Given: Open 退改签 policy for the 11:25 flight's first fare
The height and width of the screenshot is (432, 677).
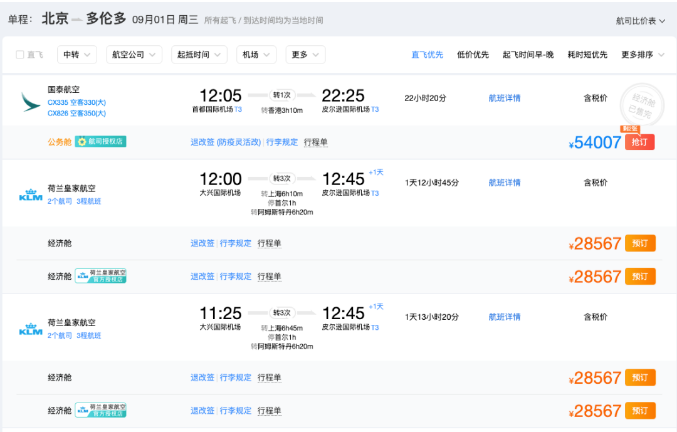Looking at the screenshot, I should [202, 377].
